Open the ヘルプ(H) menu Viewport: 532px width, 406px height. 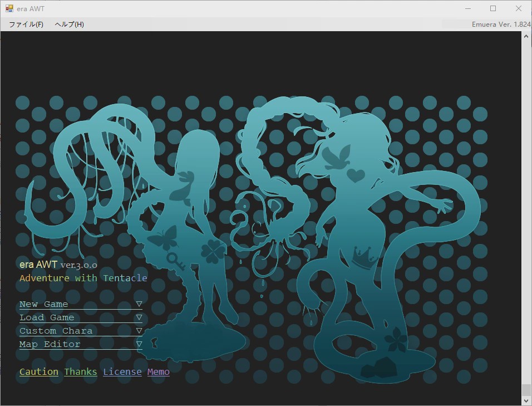pyautogui.click(x=69, y=25)
